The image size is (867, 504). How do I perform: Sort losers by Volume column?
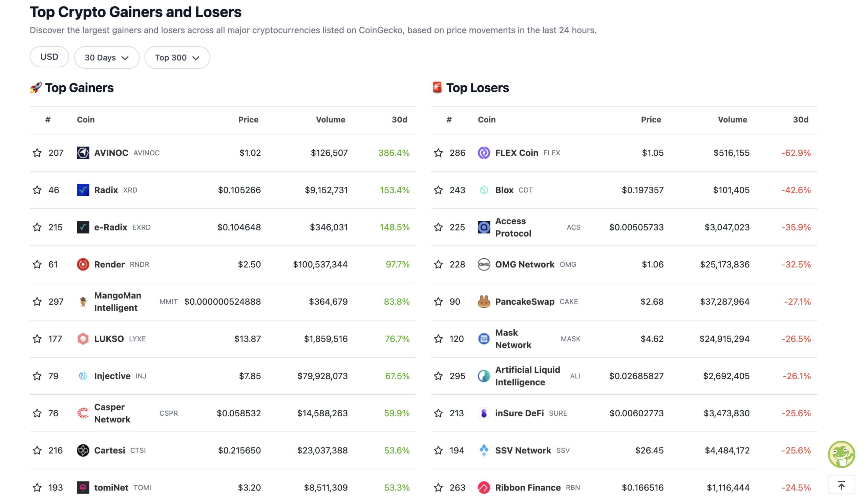click(732, 119)
